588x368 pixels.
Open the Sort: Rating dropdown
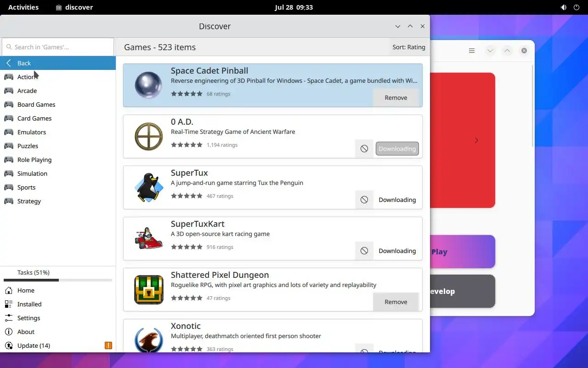[x=409, y=47]
